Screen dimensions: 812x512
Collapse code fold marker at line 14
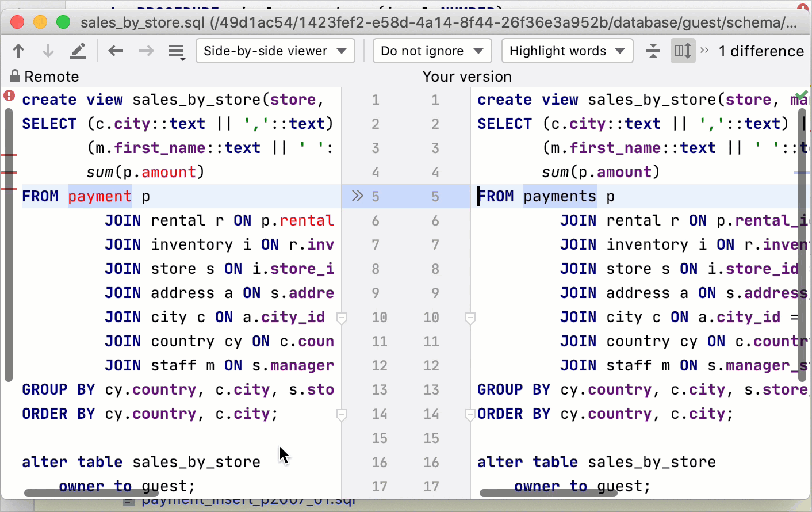click(x=342, y=414)
